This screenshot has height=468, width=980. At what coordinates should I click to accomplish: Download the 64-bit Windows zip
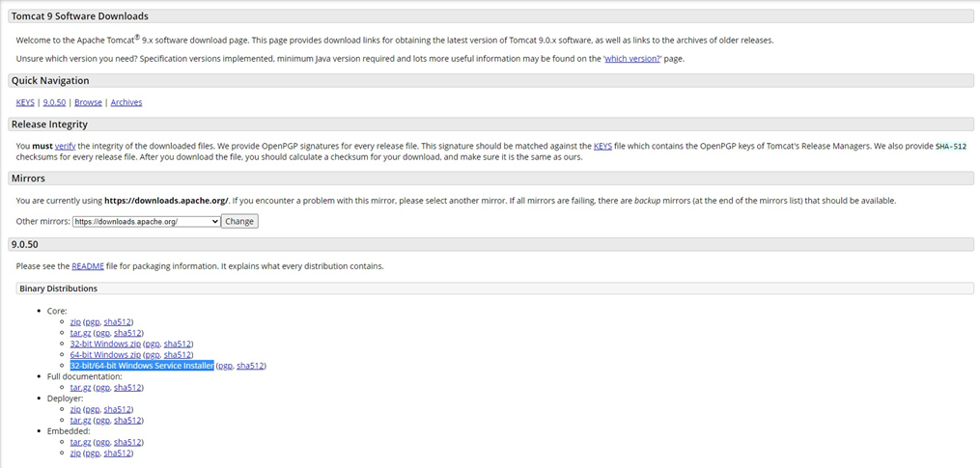click(x=105, y=355)
